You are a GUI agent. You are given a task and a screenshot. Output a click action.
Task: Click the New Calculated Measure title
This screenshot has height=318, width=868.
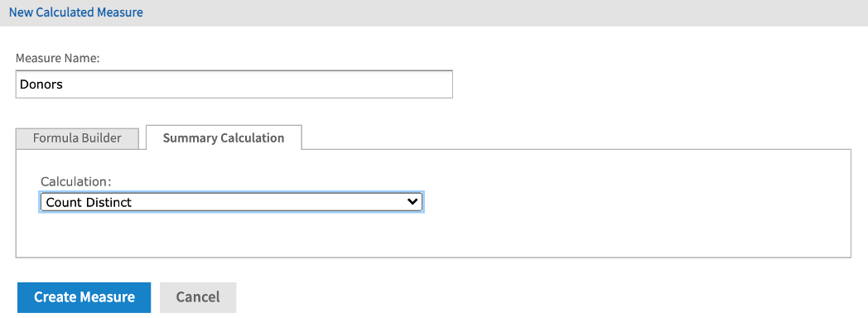[76, 12]
